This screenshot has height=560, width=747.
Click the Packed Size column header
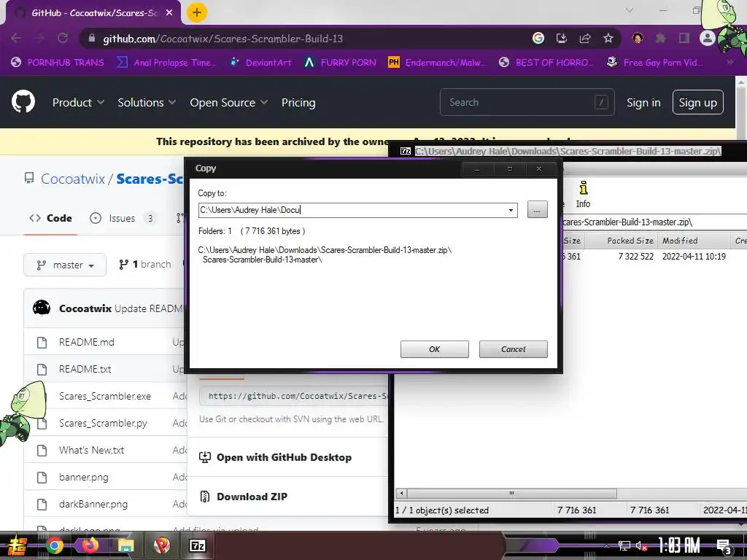[621, 241]
